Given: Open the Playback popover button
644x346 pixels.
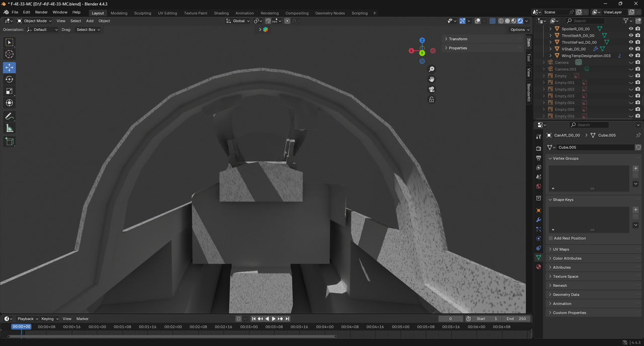Looking at the screenshot, I should pos(28,319).
